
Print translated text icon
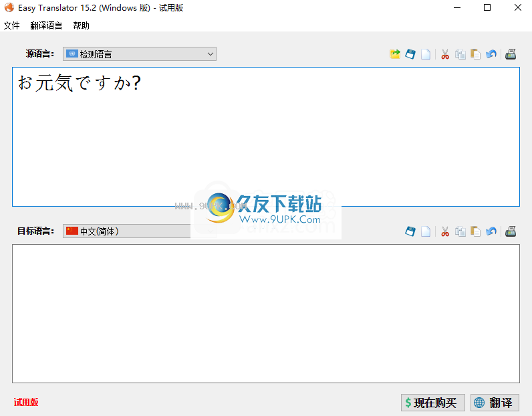point(511,231)
